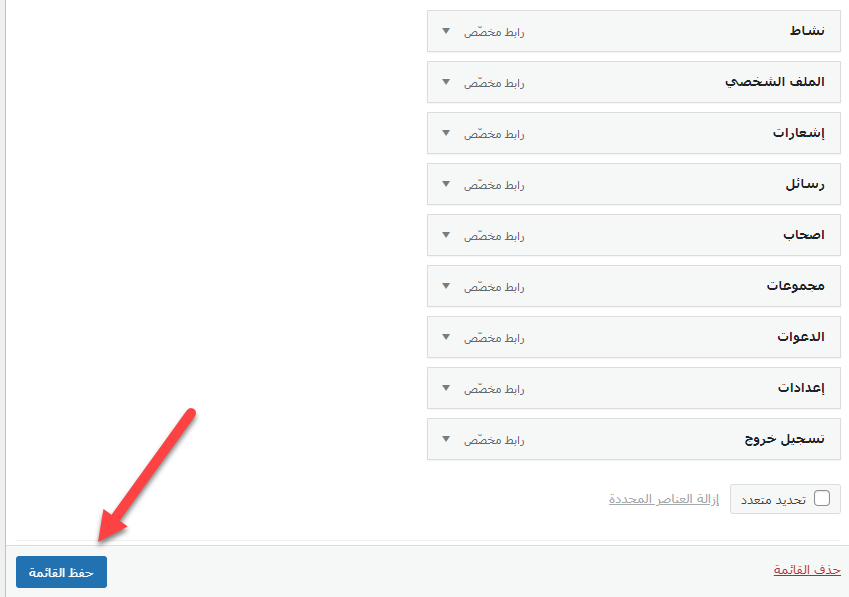849x597 pixels.
Task: Expand the الملف الشخصي item arrow
Action: (x=446, y=82)
